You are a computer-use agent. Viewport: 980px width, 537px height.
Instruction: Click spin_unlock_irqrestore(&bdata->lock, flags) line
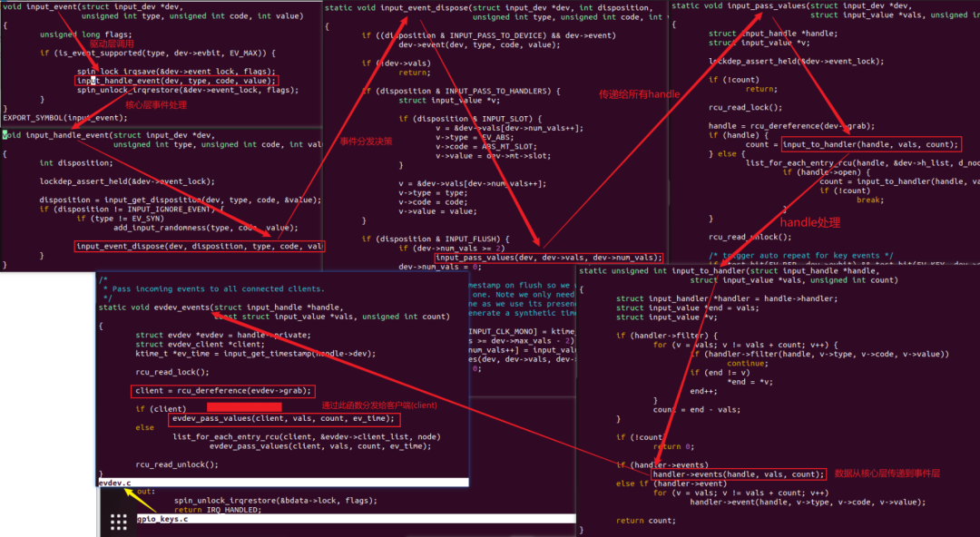click(x=276, y=501)
